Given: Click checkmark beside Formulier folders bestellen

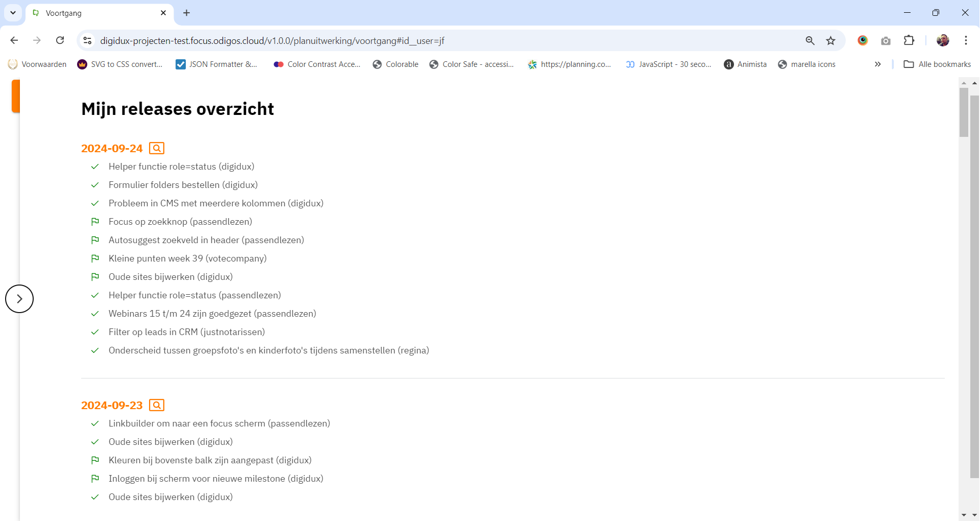Looking at the screenshot, I should point(95,185).
